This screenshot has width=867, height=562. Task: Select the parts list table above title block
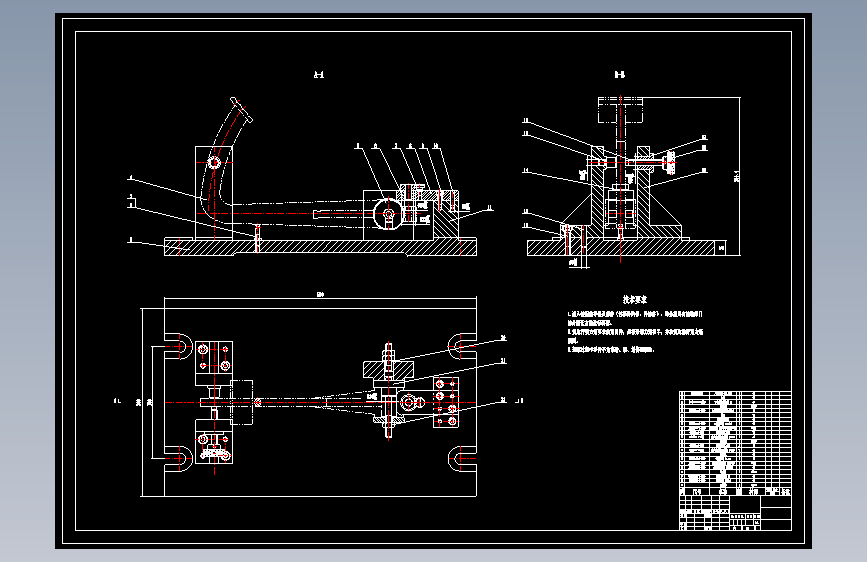coord(735,443)
